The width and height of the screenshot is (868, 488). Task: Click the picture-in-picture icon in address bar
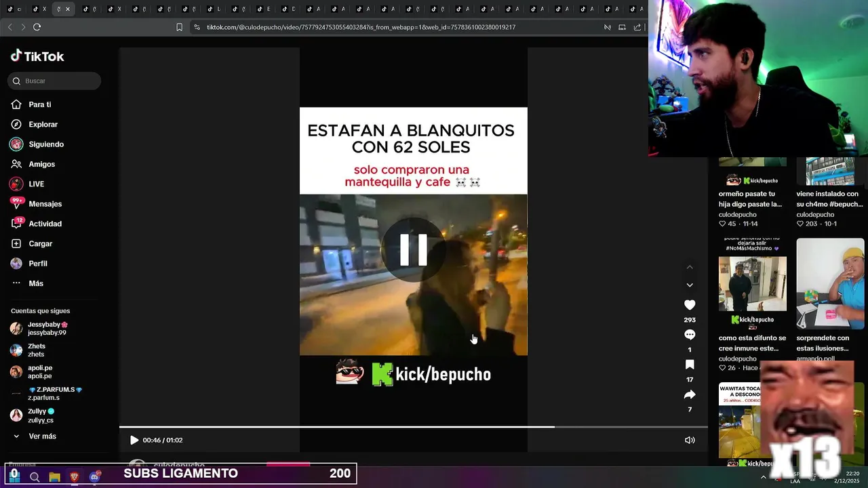[x=622, y=27]
